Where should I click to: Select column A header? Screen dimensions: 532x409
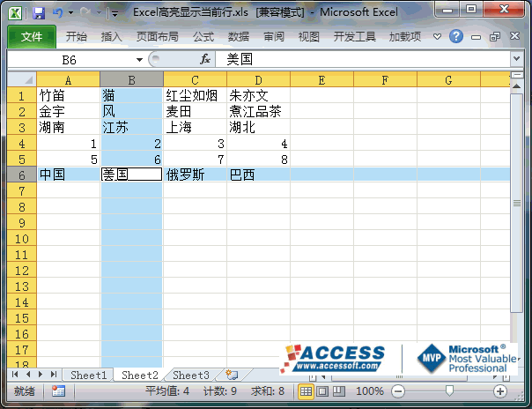click(68, 80)
